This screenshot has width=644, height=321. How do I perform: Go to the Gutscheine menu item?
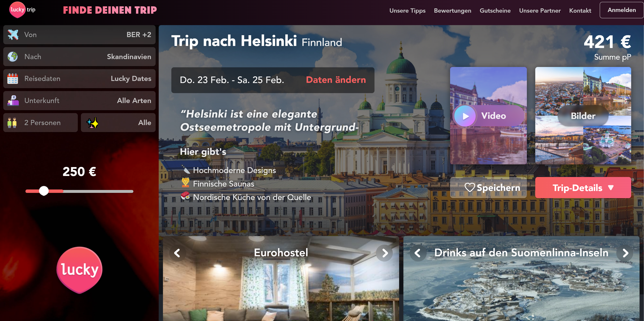click(495, 10)
